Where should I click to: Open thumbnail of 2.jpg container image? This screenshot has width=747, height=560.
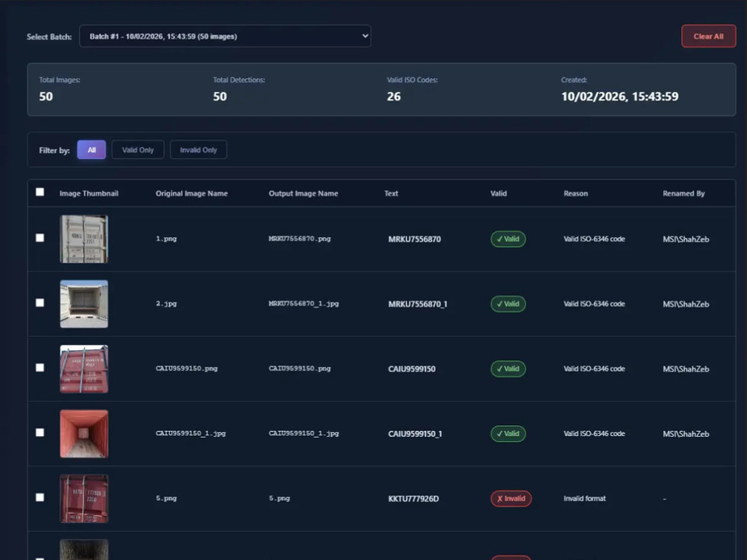coord(84,304)
